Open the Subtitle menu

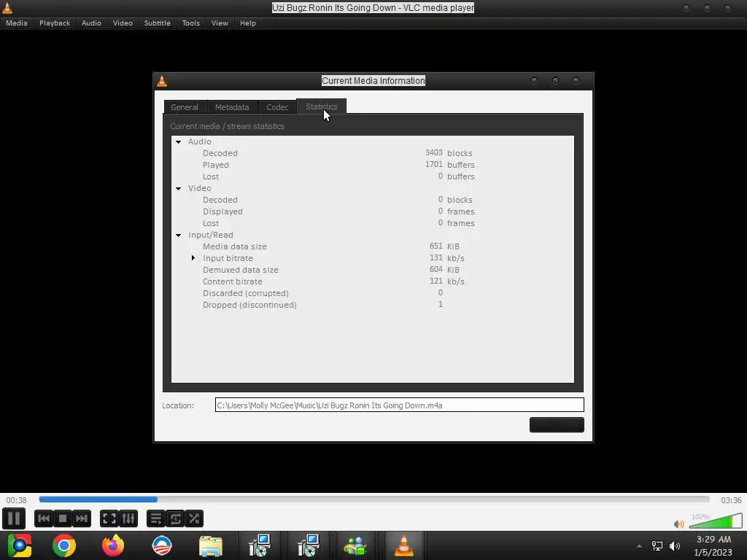[158, 23]
